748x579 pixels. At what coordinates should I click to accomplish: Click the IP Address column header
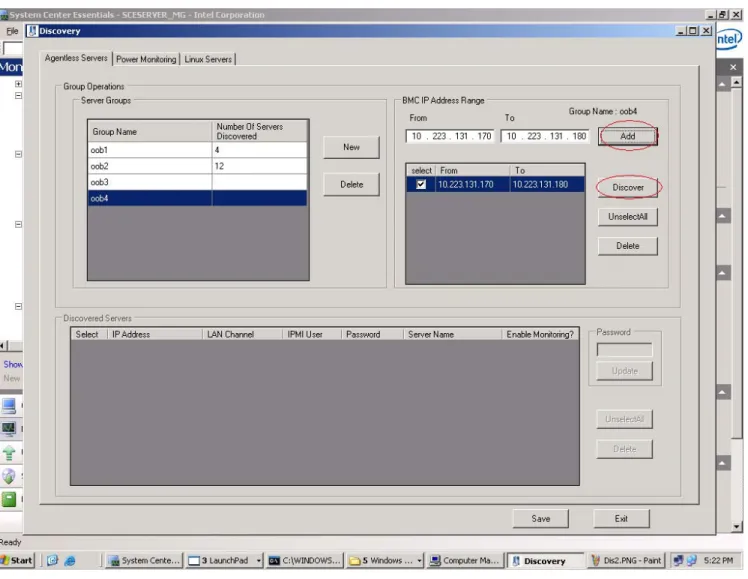155,334
